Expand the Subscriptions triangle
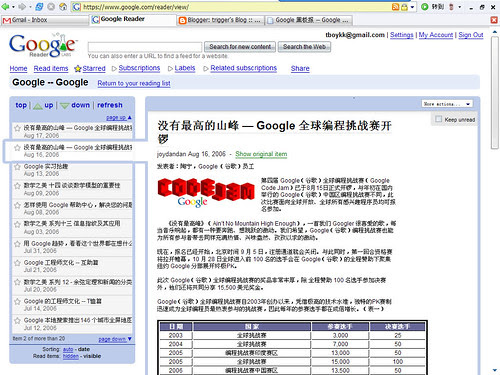The height and width of the screenshot is (375, 500). click(x=114, y=68)
